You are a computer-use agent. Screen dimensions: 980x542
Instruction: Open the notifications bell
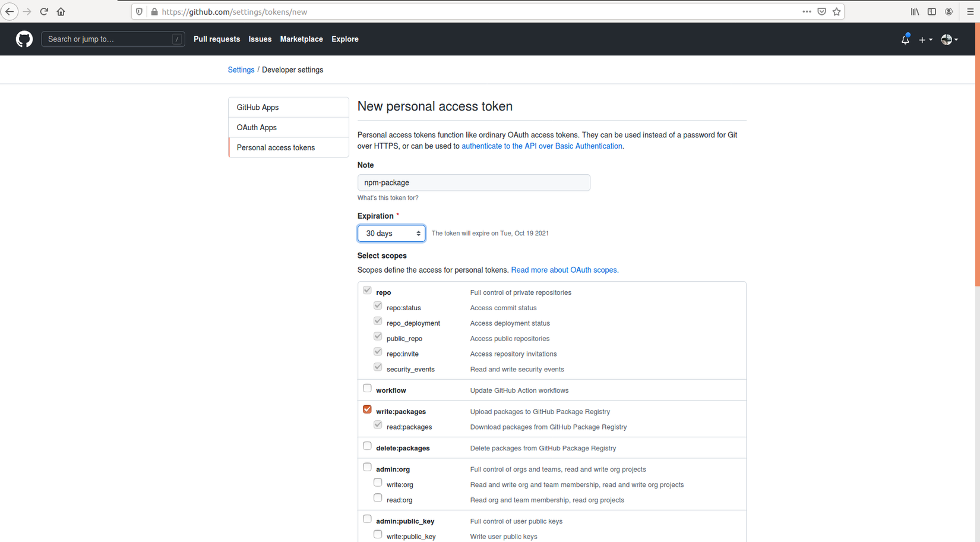coord(905,40)
